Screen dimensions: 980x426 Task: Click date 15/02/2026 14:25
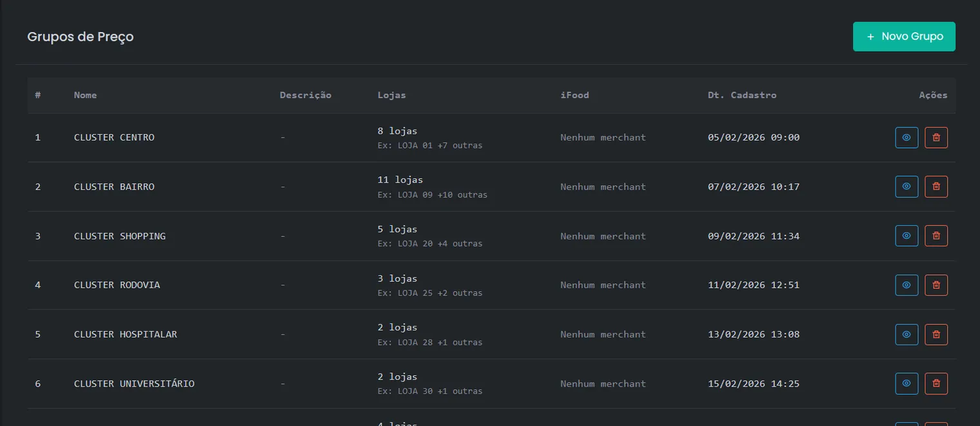click(754, 383)
